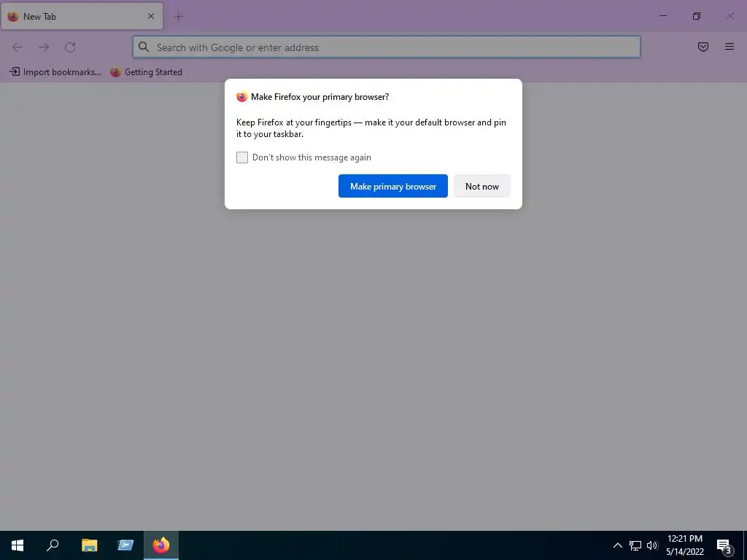Restore down the Firefox window
This screenshot has width=747, height=560.
pos(697,16)
